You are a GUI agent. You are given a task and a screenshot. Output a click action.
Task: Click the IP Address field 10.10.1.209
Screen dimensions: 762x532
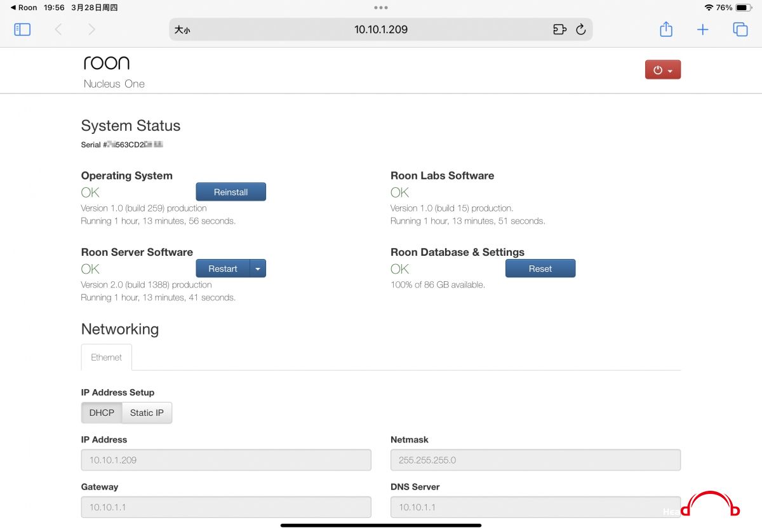226,460
